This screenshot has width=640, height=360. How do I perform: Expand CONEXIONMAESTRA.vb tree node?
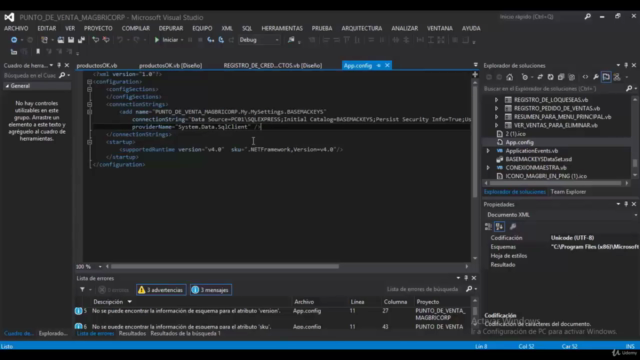[488, 168]
